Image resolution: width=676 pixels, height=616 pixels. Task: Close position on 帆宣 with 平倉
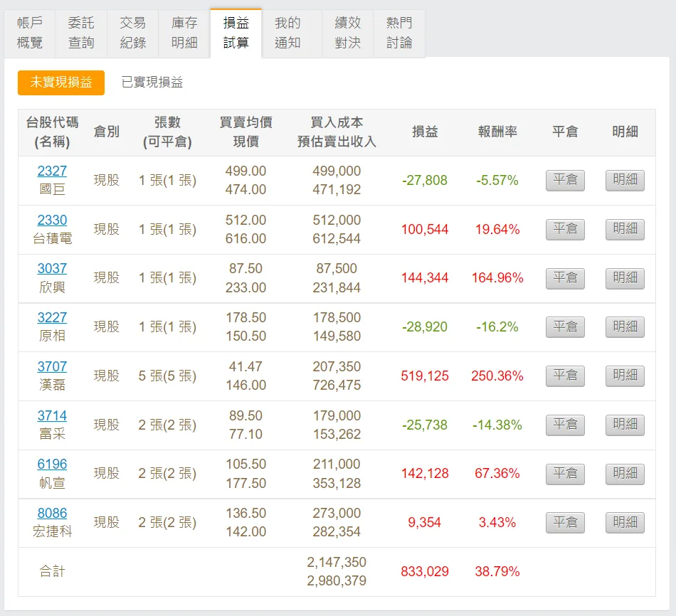[x=565, y=474]
